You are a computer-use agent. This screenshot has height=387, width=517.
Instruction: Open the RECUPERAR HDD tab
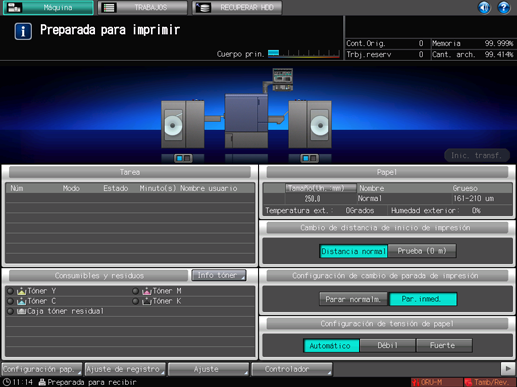tap(237, 7)
